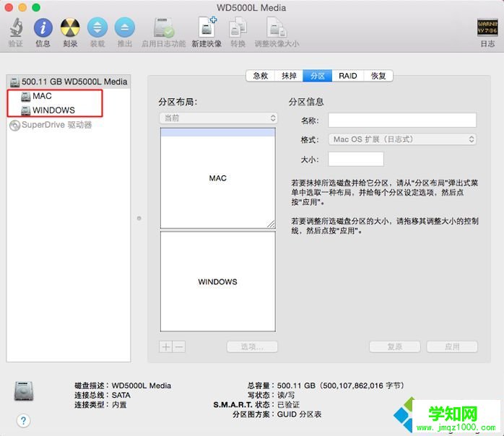Switch to the 急救 tab
The width and height of the screenshot is (504, 436).
tap(261, 76)
